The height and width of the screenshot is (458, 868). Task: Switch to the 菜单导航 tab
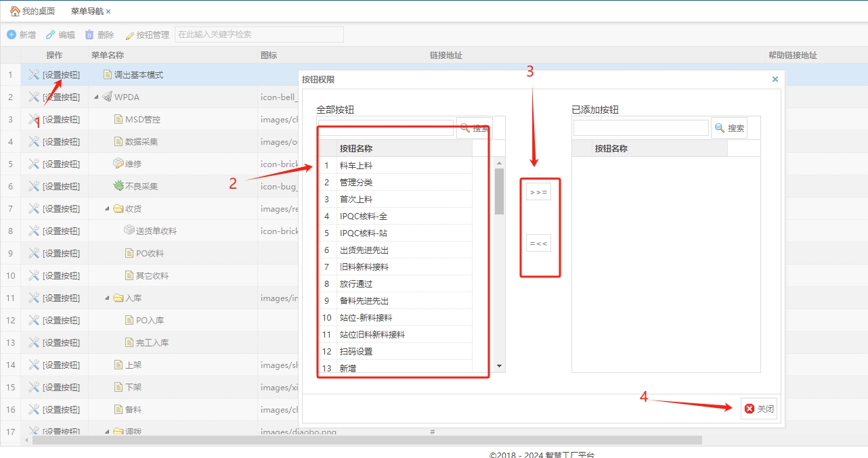(87, 12)
